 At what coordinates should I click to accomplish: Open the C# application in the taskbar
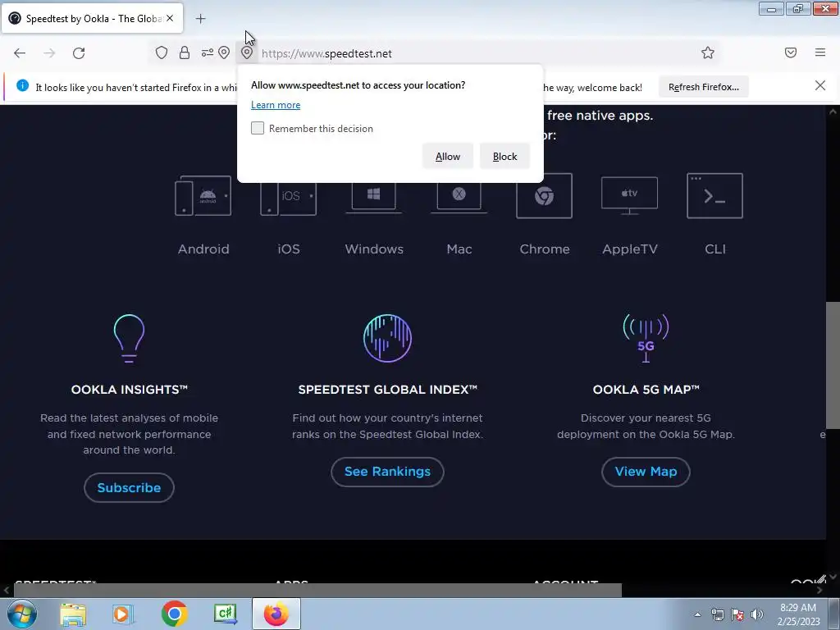pos(225,614)
